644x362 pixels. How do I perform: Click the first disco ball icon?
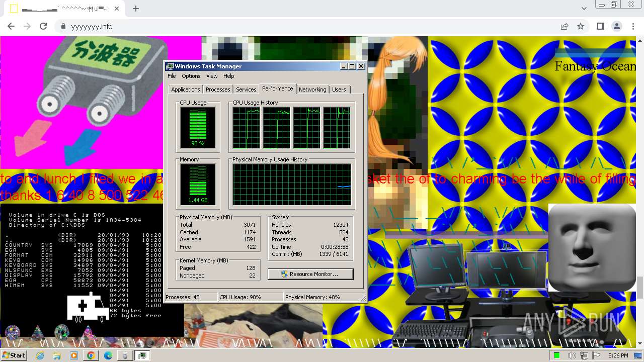12,332
